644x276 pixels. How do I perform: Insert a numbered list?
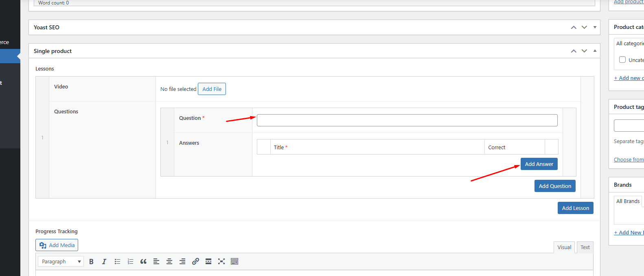[x=130, y=262]
